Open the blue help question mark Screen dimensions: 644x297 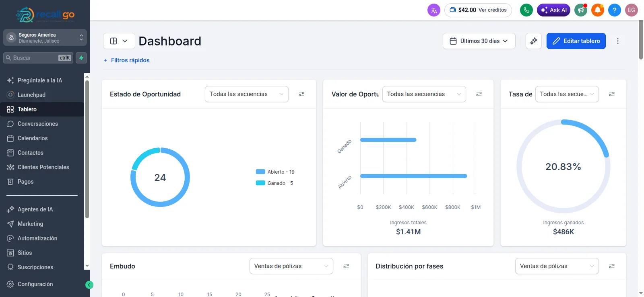(615, 10)
